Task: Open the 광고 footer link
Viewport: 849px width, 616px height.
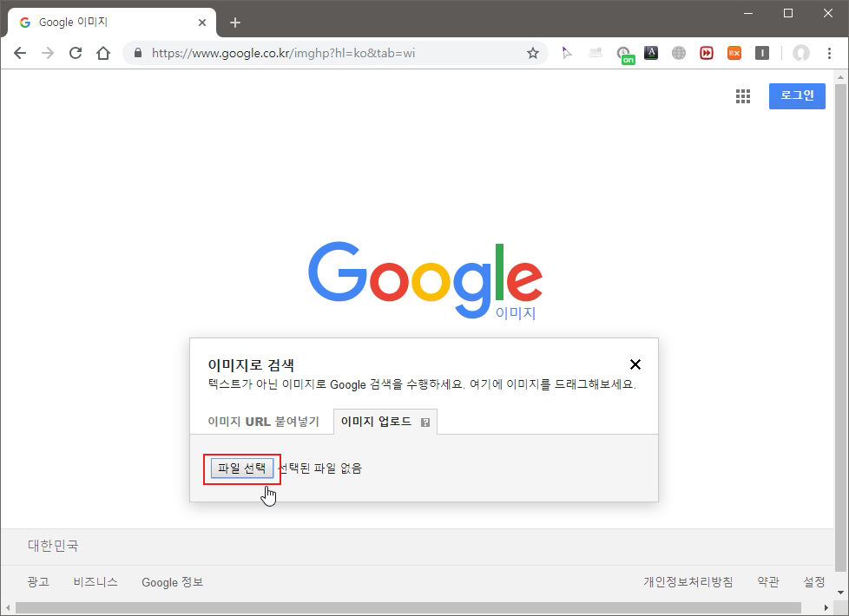Action: click(x=38, y=582)
